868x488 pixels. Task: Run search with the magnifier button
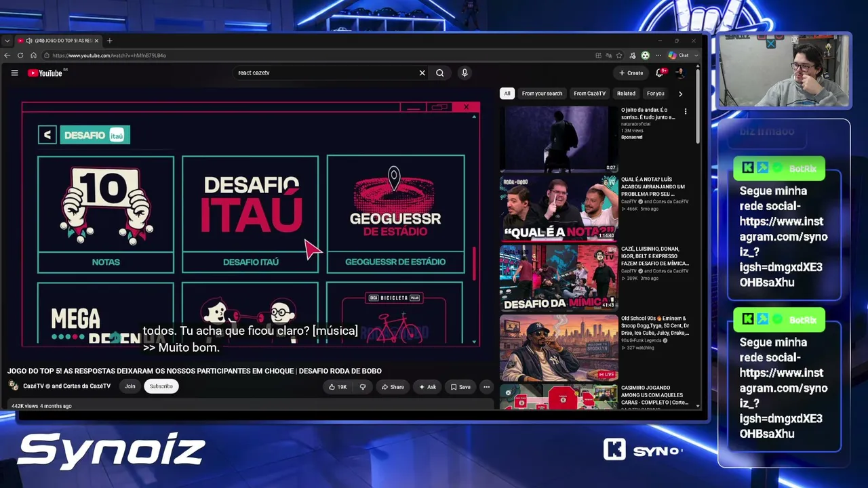pyautogui.click(x=440, y=73)
